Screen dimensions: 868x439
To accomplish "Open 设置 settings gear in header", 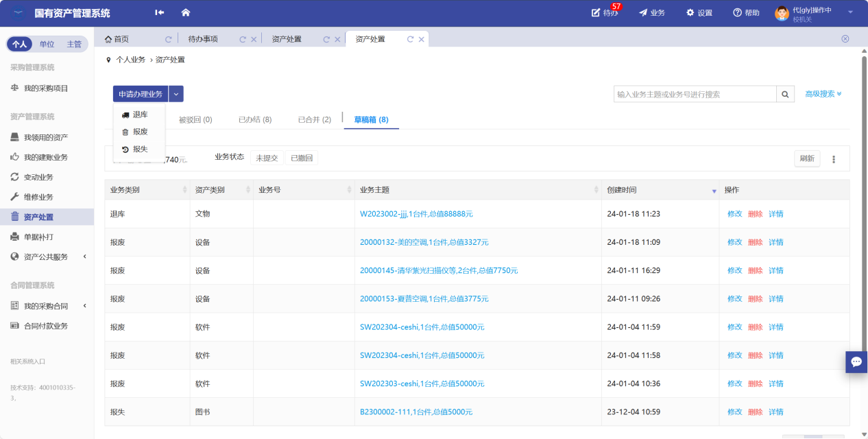I will click(699, 13).
